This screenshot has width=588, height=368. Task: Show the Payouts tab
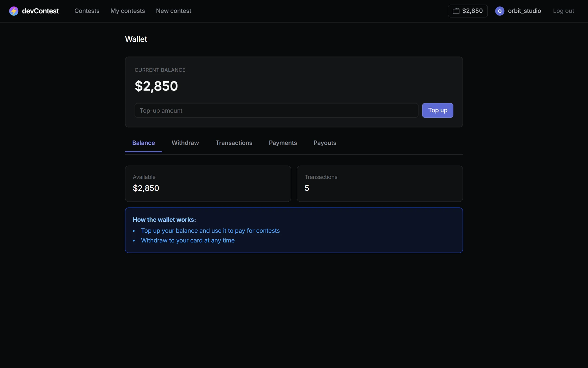point(325,143)
